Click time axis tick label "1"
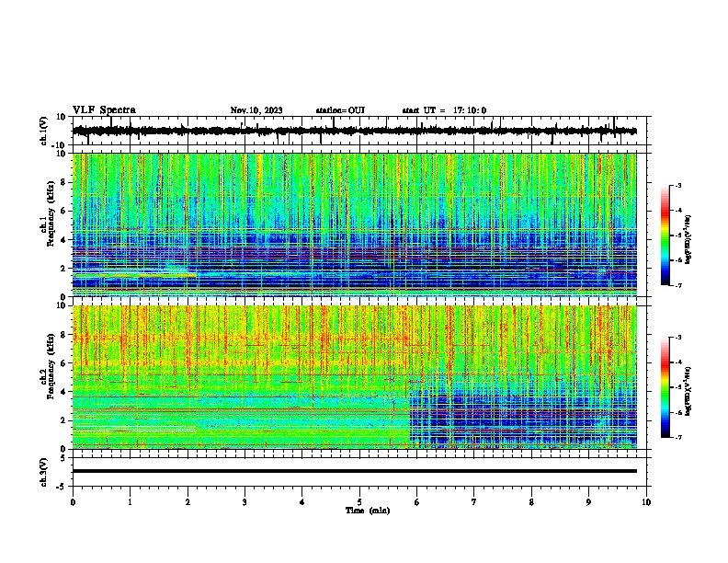 (x=130, y=502)
